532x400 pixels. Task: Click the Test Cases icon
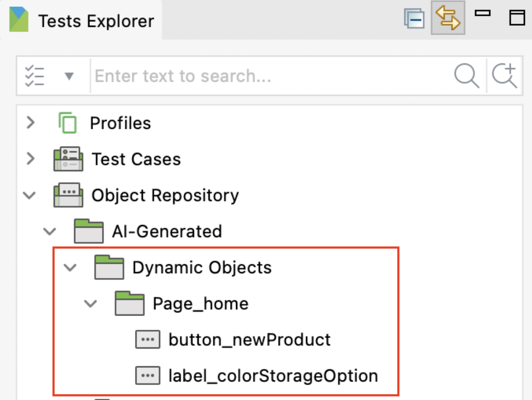tap(69, 159)
